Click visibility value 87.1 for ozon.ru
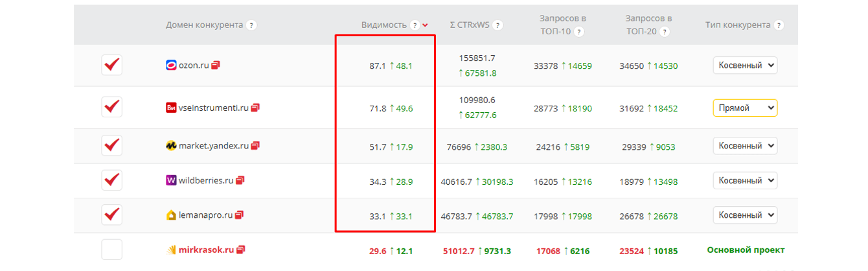The image size is (868, 271). click(378, 66)
